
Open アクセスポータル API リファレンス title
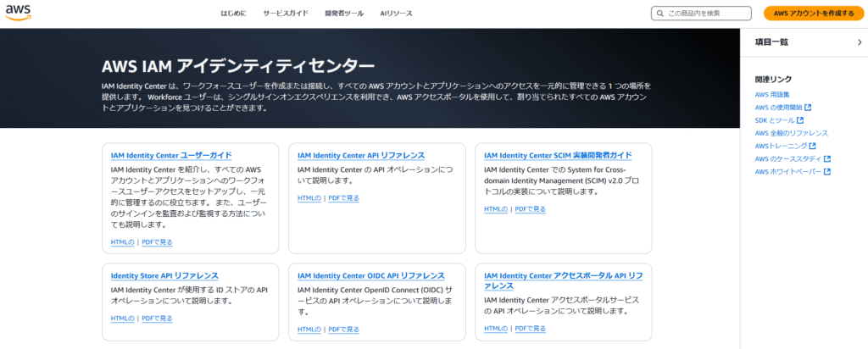pyautogui.click(x=563, y=281)
